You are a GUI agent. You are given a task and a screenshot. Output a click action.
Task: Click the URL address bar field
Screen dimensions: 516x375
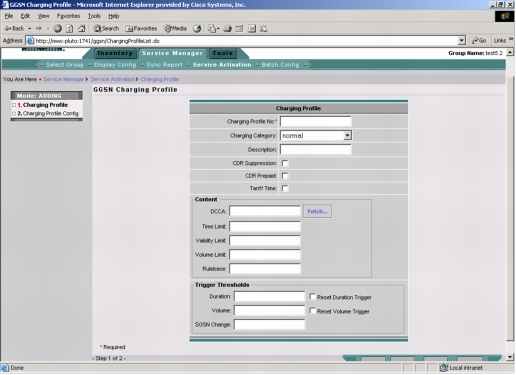(246, 41)
